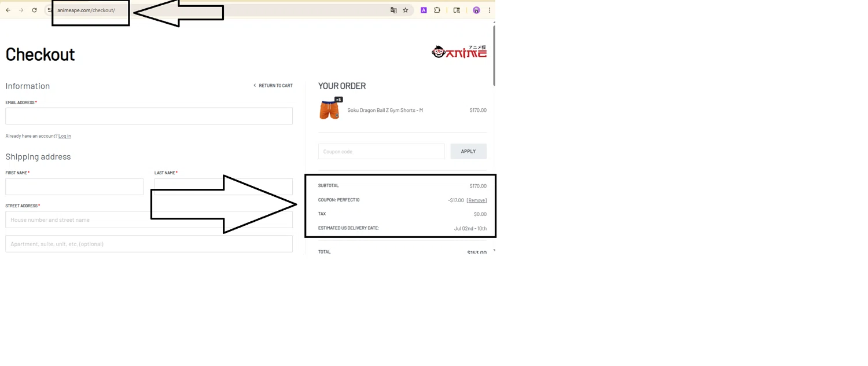Open the Goku gym shorts thumbnail
This screenshot has width=868, height=366.
coord(329,110)
